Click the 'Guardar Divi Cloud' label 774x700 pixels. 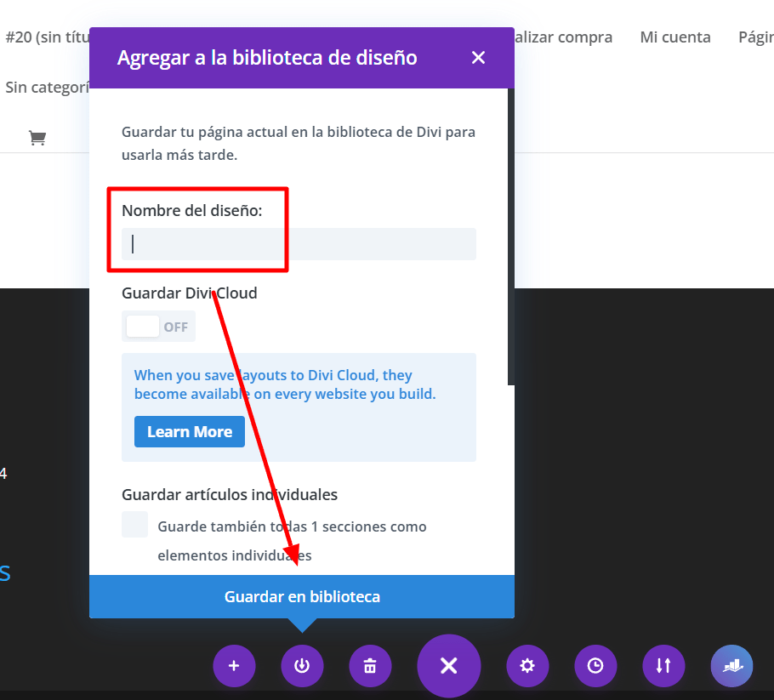(x=190, y=293)
